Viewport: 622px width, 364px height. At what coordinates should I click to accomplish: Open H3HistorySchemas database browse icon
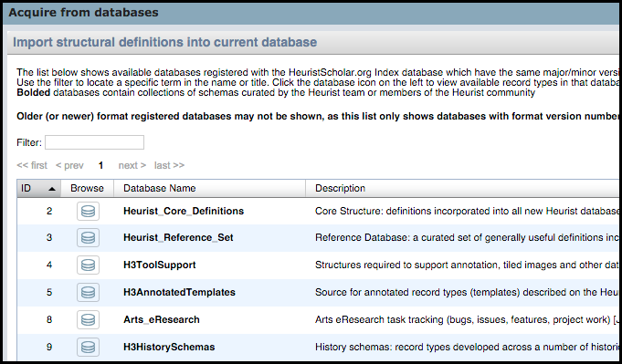click(x=88, y=347)
